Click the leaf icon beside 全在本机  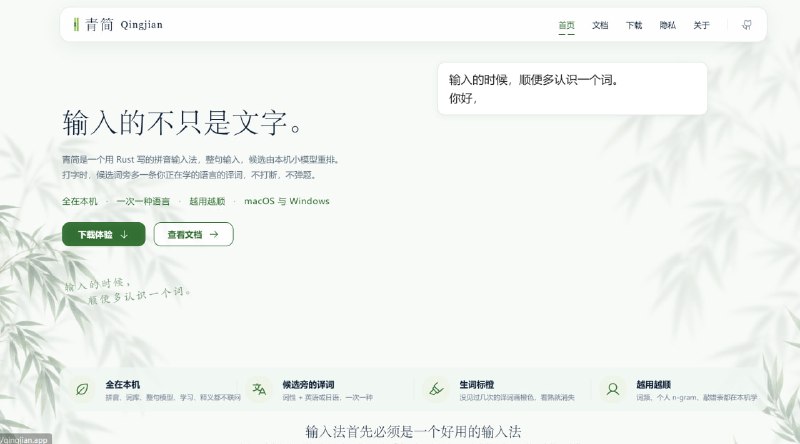click(x=82, y=389)
